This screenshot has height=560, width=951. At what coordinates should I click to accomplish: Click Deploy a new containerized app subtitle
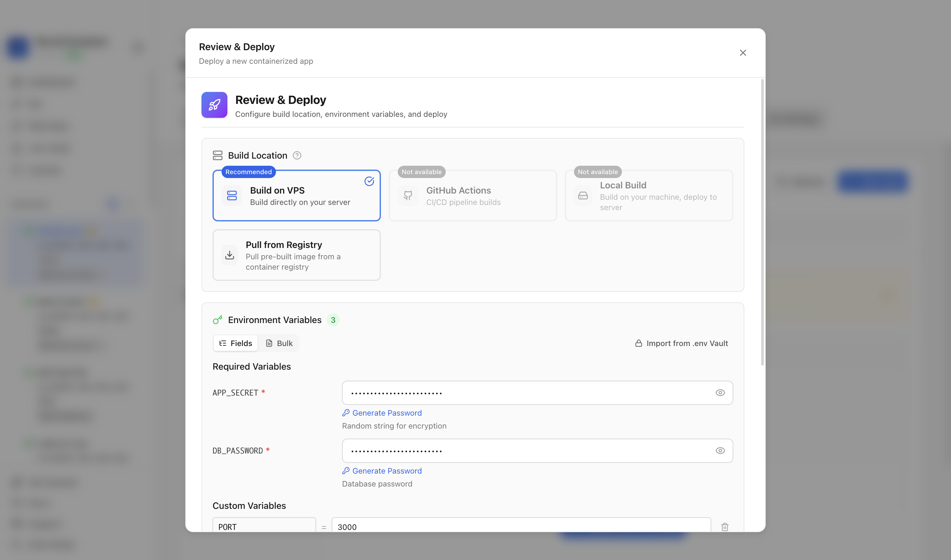click(x=256, y=61)
